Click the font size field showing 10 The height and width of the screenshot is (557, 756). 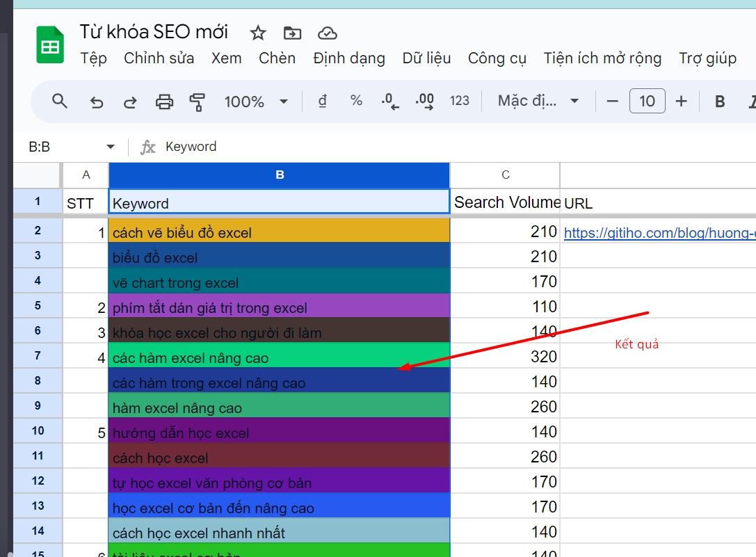tap(647, 102)
